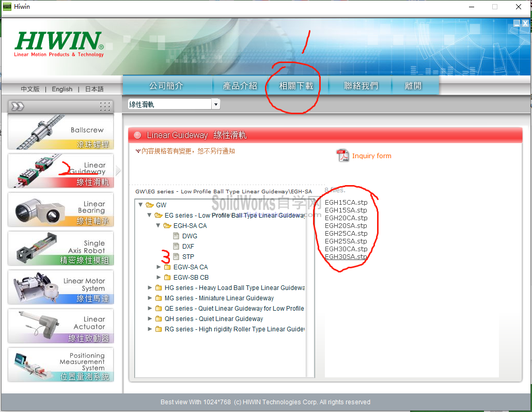532x412 pixels.
Task: Select the Ballscrew product icon in sidebar
Action: [60, 132]
